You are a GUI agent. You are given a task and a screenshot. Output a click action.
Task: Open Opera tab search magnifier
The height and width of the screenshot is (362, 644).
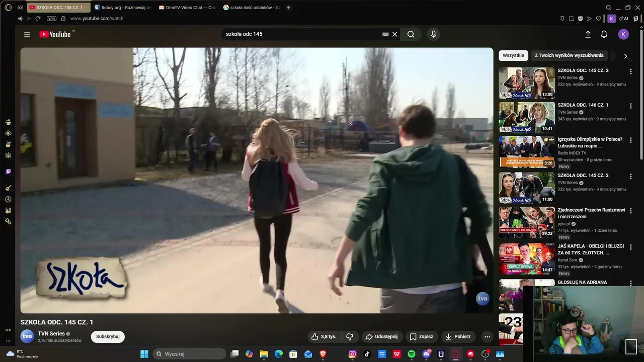point(608,8)
